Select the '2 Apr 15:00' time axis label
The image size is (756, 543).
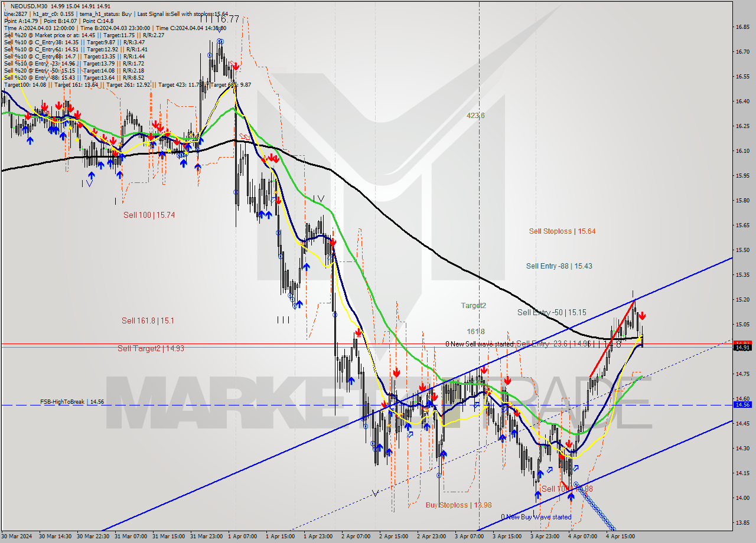pyautogui.click(x=394, y=537)
